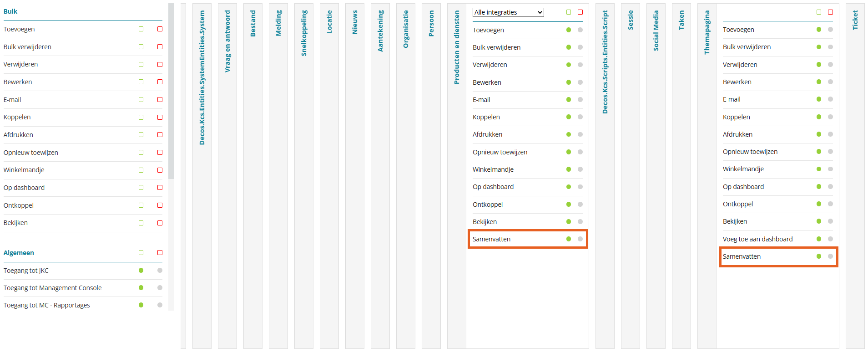Expand the Melding vertical section
The height and width of the screenshot is (353, 868).
(x=278, y=23)
